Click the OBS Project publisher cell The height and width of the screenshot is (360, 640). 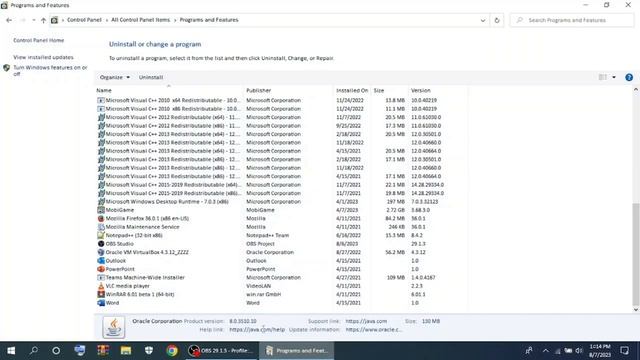click(x=260, y=244)
